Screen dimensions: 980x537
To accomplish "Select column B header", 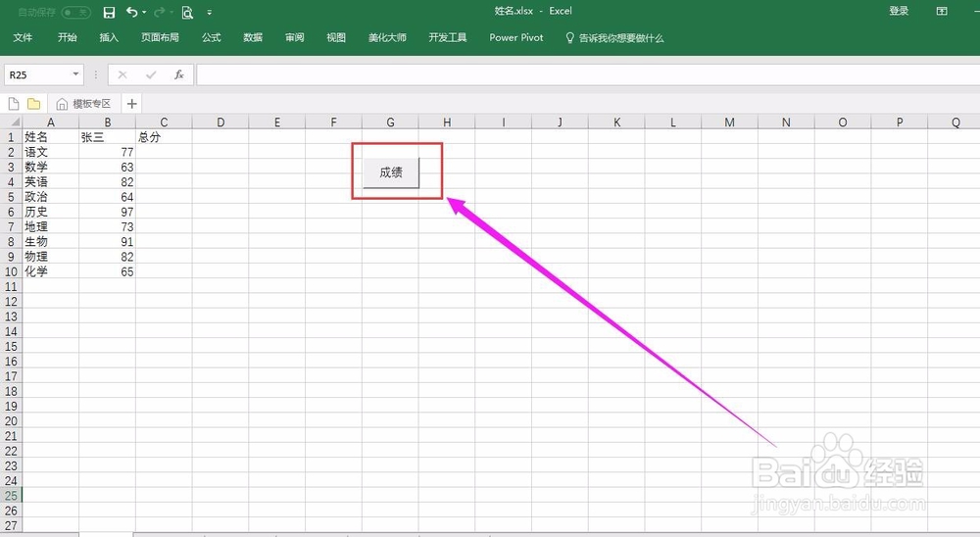I will pos(108,122).
